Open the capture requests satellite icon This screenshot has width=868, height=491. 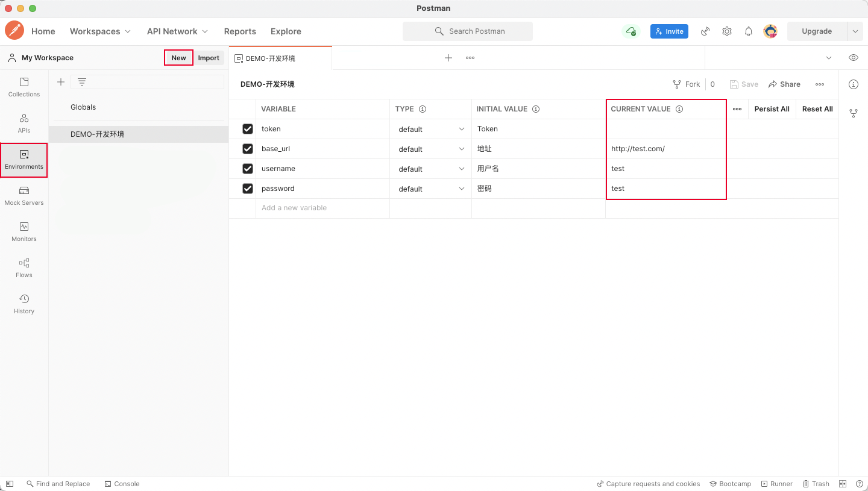point(705,31)
